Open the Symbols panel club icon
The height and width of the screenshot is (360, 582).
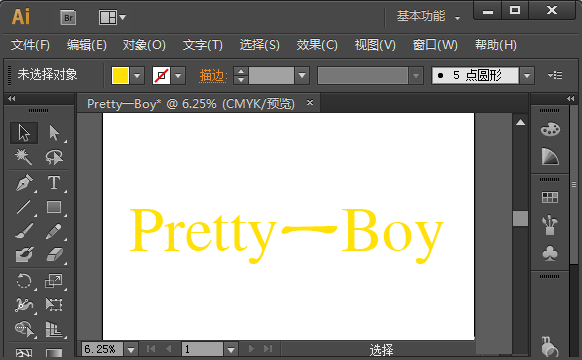click(x=550, y=254)
